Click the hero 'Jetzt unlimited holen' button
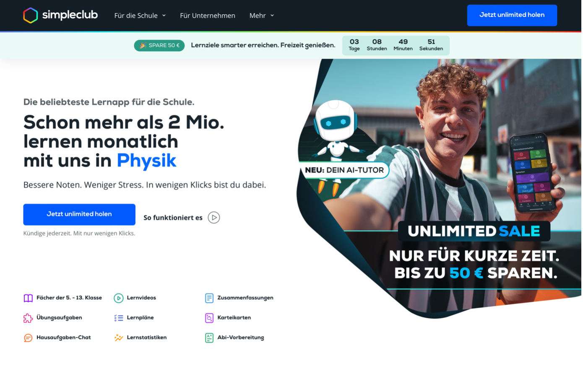Viewport: 583px width, 392px height. 79,215
